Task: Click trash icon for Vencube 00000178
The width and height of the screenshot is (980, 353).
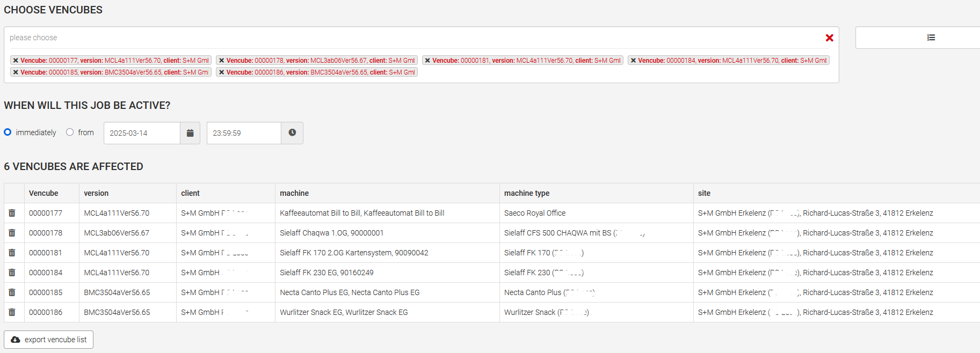Action: tap(12, 233)
